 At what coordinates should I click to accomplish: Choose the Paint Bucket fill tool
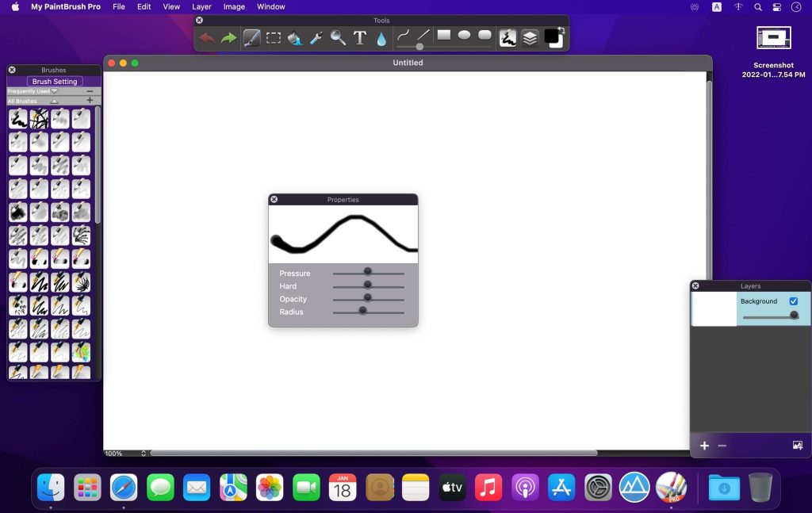(294, 37)
